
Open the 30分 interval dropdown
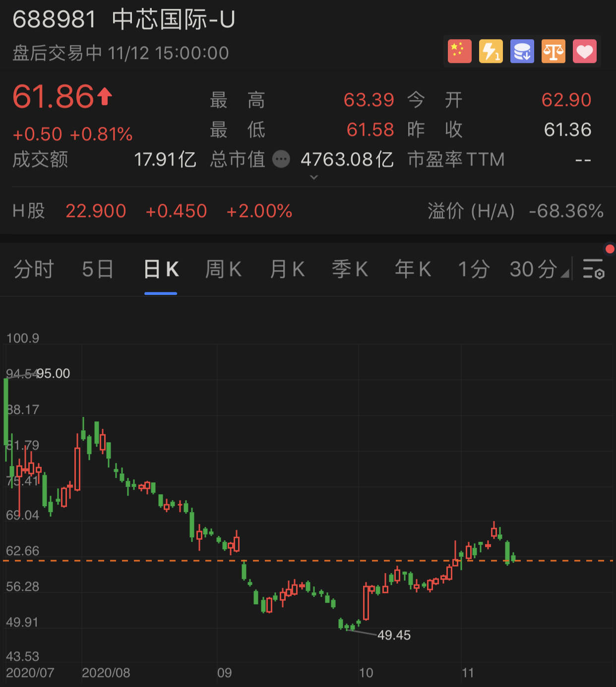pyautogui.click(x=536, y=269)
